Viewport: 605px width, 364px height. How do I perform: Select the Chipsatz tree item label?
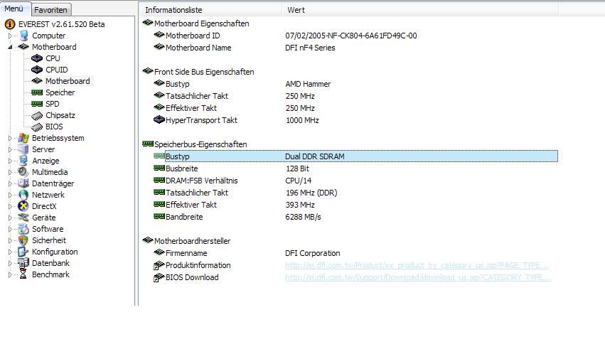(x=60, y=115)
